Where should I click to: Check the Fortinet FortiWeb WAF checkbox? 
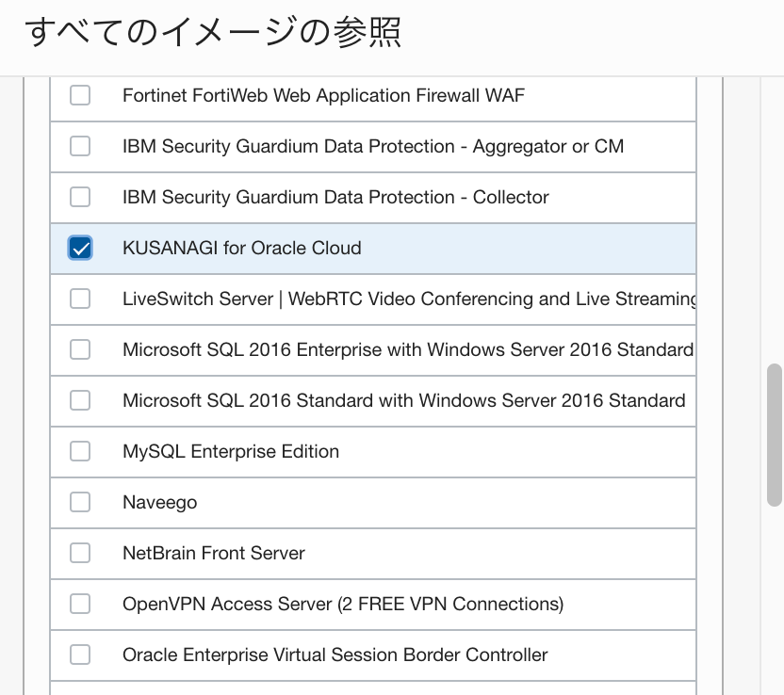pyautogui.click(x=80, y=95)
